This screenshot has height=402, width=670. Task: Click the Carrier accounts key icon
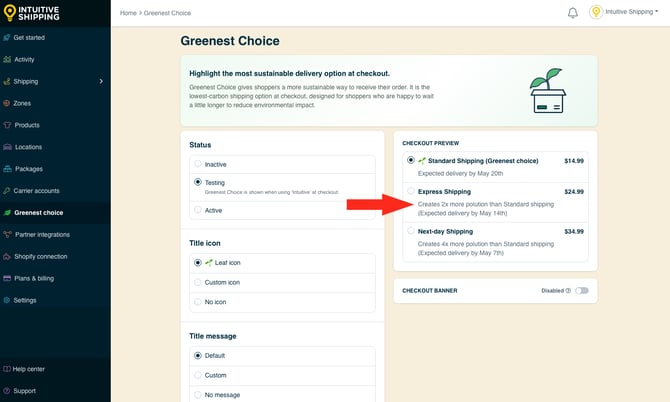(7, 191)
